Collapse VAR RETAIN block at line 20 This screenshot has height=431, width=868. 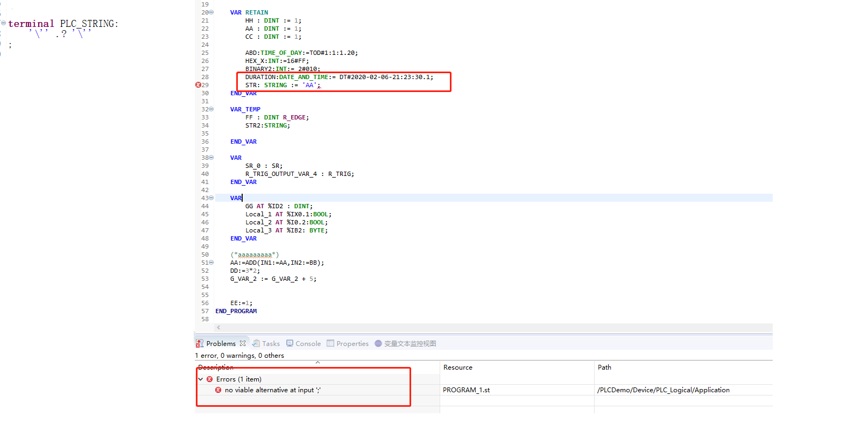(x=211, y=12)
